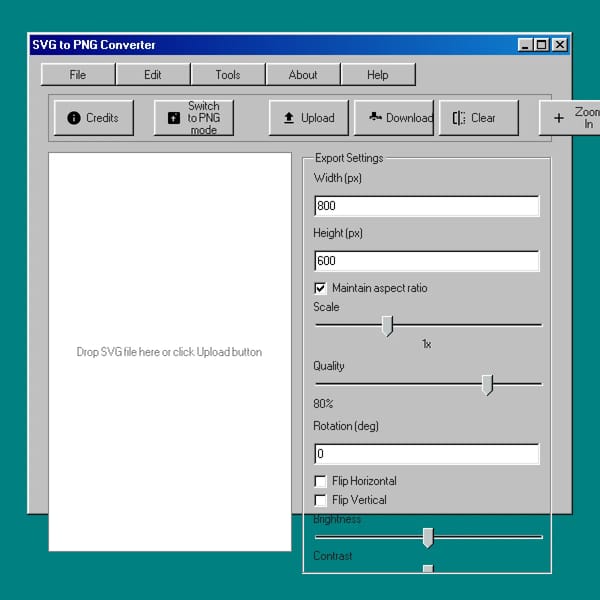Open the Edit menu

click(x=153, y=75)
